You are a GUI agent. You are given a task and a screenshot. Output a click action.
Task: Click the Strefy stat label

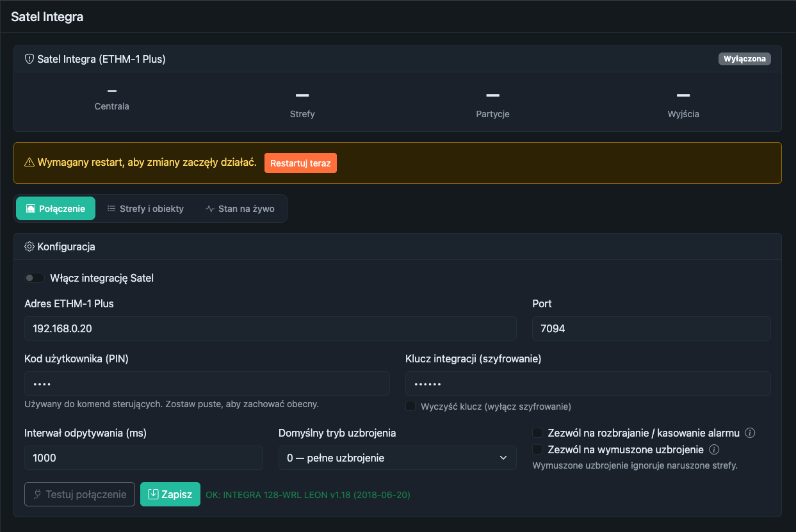[302, 114]
